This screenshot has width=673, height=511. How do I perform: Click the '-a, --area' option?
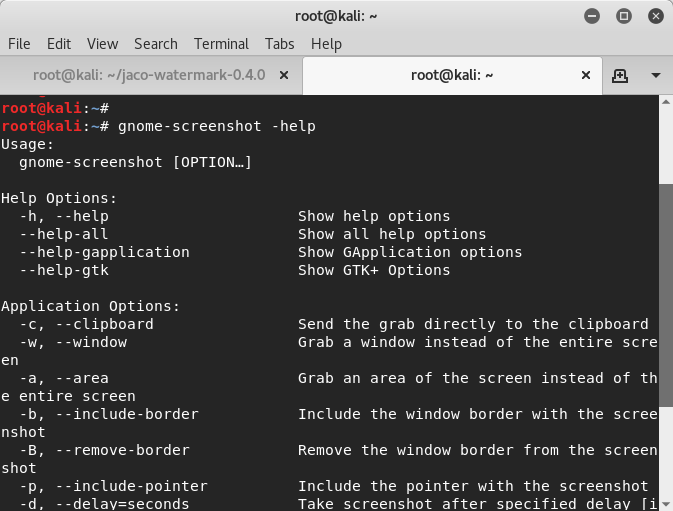[x=64, y=378]
